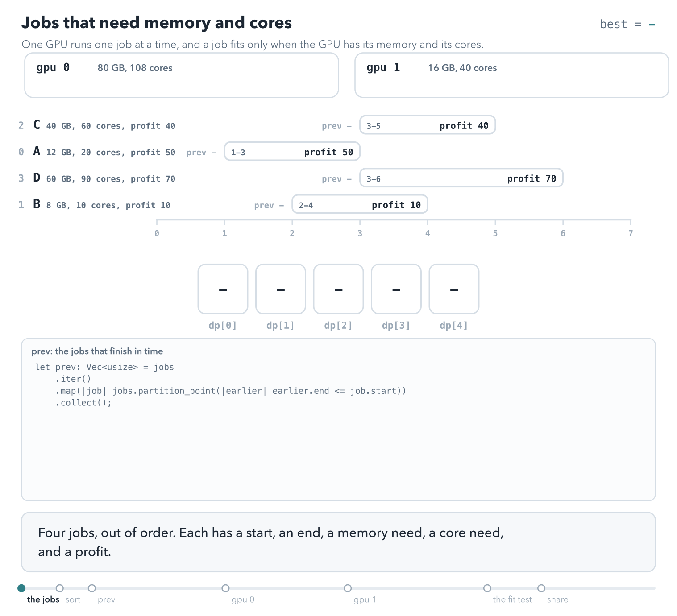The width and height of the screenshot is (677, 616).
Task: Click '8 GB, 10 cores, profit 10' text
Action: tap(108, 205)
